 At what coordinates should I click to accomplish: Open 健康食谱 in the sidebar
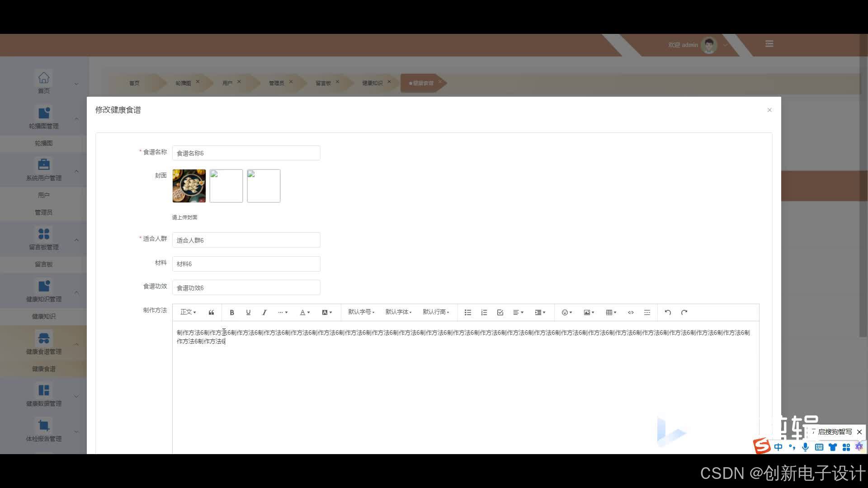43,369
